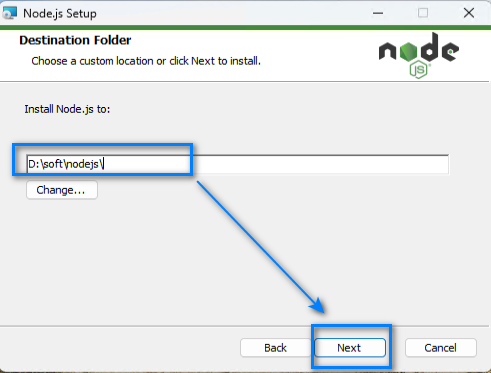Click the JS hexagon badge under logo

coord(419,70)
